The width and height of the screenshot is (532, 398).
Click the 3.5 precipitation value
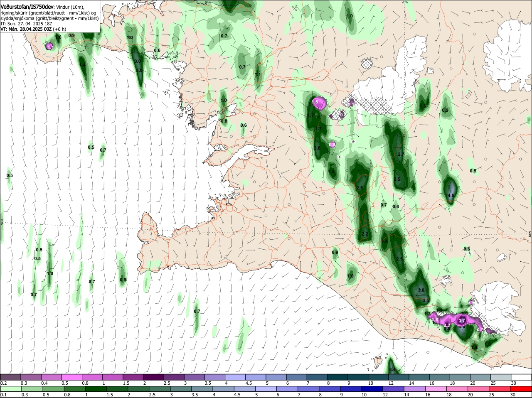(x=426, y=300)
